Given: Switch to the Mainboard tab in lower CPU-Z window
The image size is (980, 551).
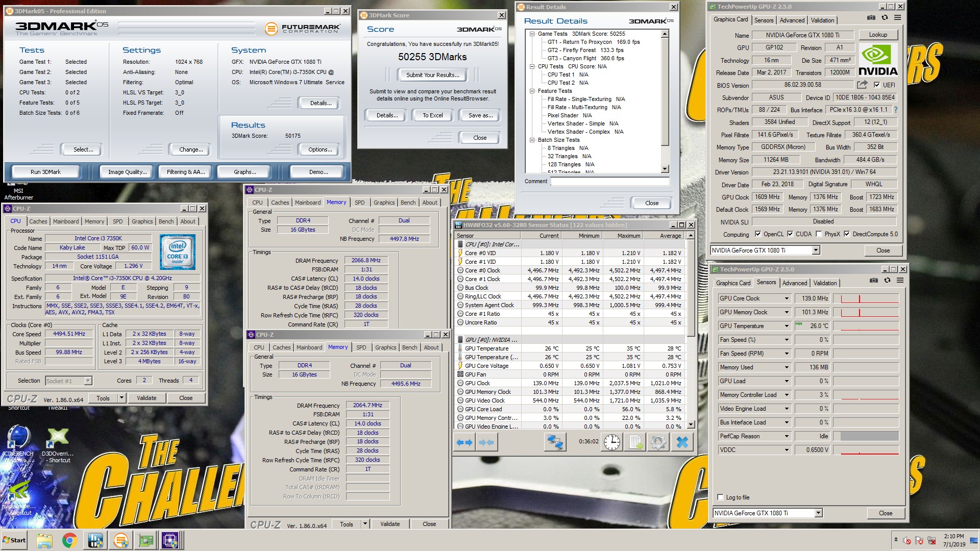Looking at the screenshot, I should [309, 347].
